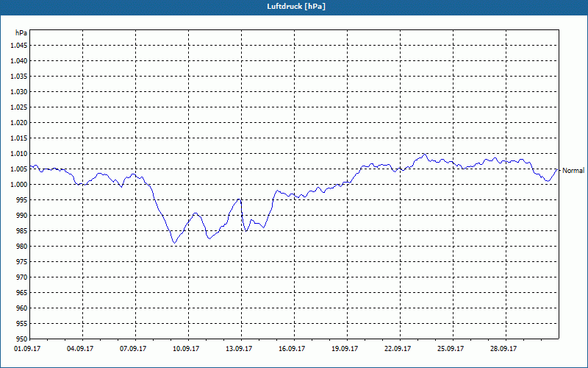Select the 990 axis value
The width and height of the screenshot is (588, 368).
[22, 216]
